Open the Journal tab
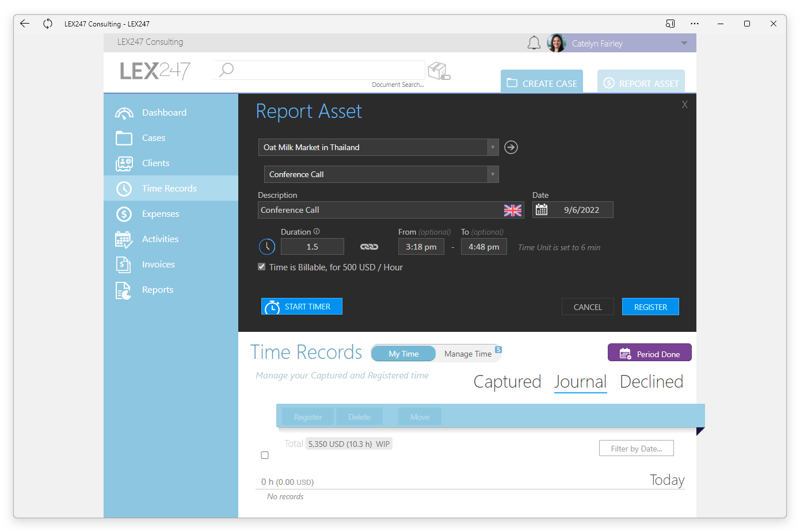Viewport: 800px width, 532px height. (581, 382)
